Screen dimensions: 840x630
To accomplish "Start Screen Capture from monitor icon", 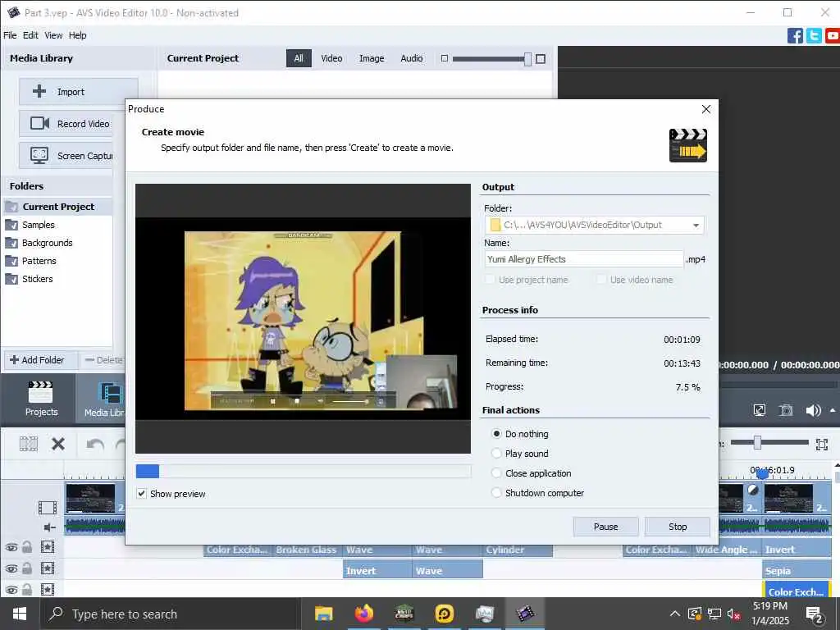I will pyautogui.click(x=39, y=155).
